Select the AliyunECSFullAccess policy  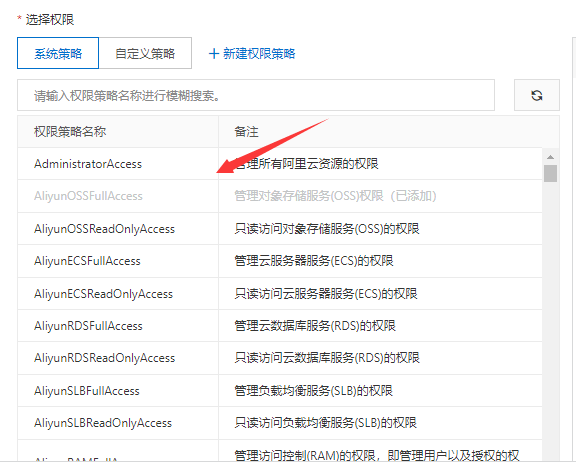point(87,261)
